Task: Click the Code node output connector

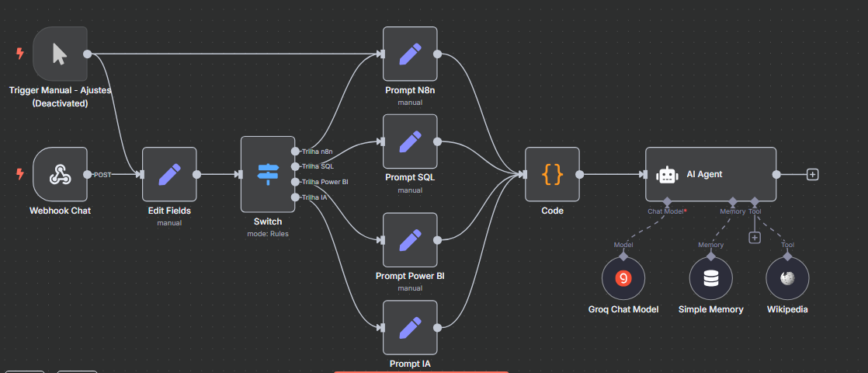Action: click(x=580, y=174)
